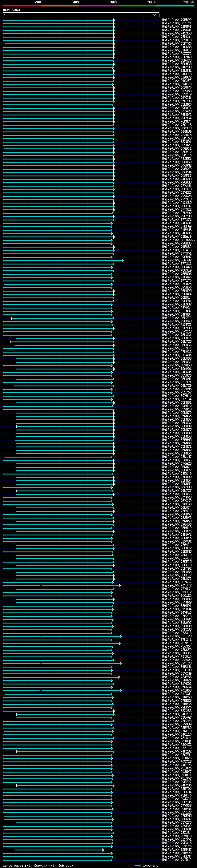The width and height of the screenshot is (197, 868).
Task: Select the query name DC596964
Action: 12,10
